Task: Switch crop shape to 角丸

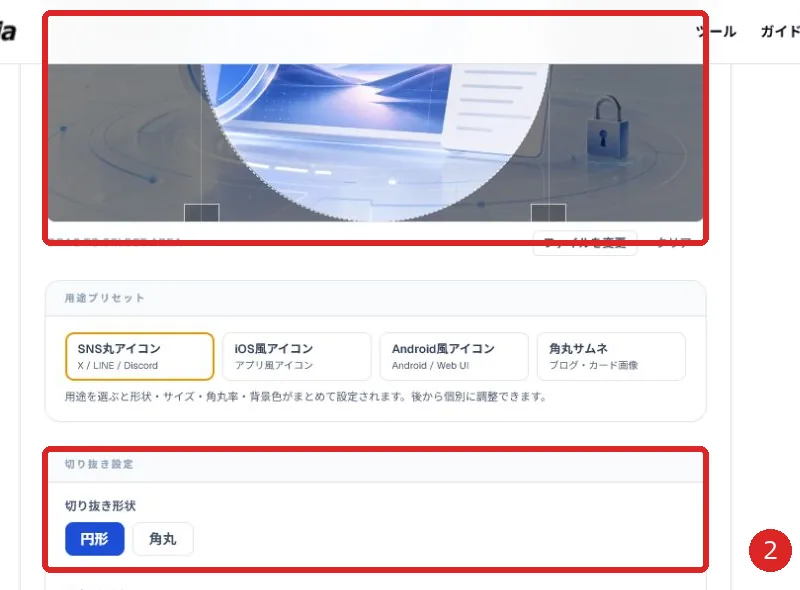Action: pyautogui.click(x=163, y=539)
